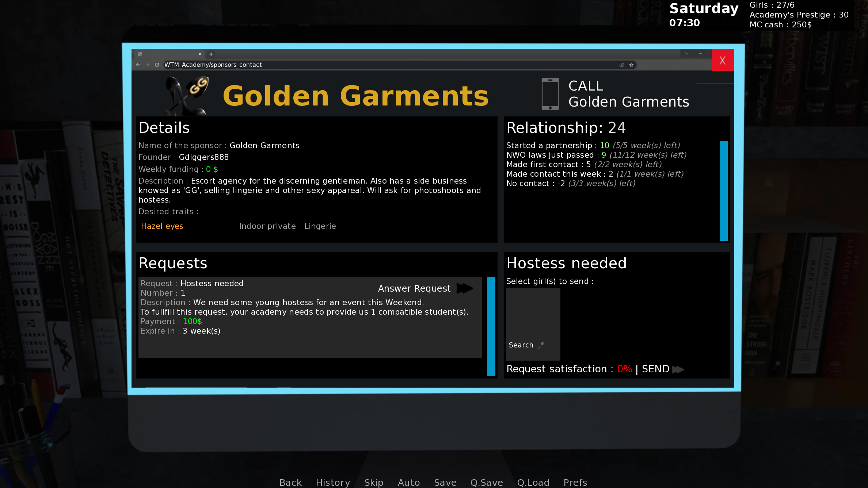Click the search icon in the girl slot
This screenshot has width=868, height=488.
pos(541,345)
